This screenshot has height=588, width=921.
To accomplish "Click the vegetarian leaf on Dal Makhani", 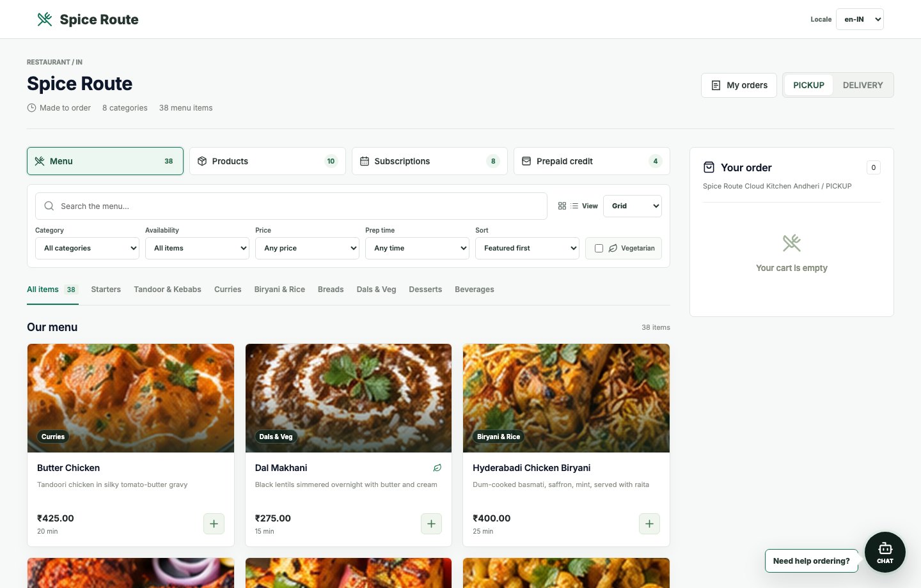I will tap(437, 468).
